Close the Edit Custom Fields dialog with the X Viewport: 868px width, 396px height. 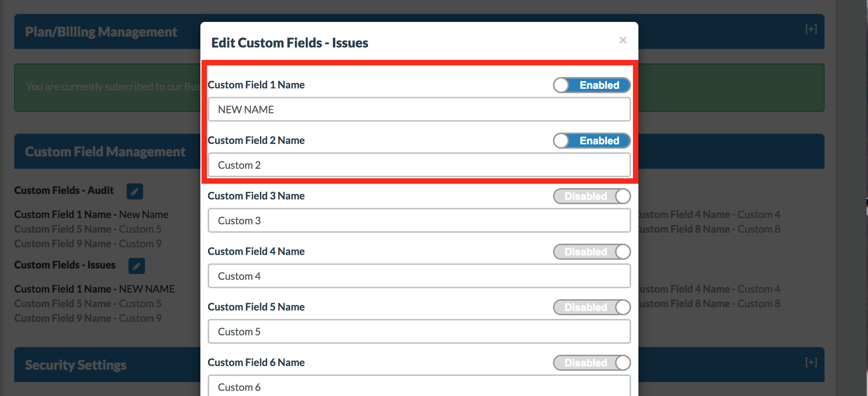tap(623, 40)
